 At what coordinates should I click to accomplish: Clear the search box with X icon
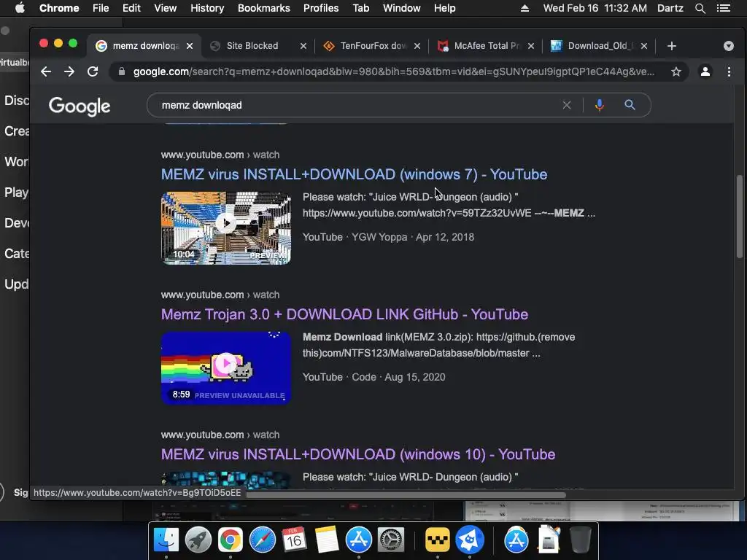point(566,105)
